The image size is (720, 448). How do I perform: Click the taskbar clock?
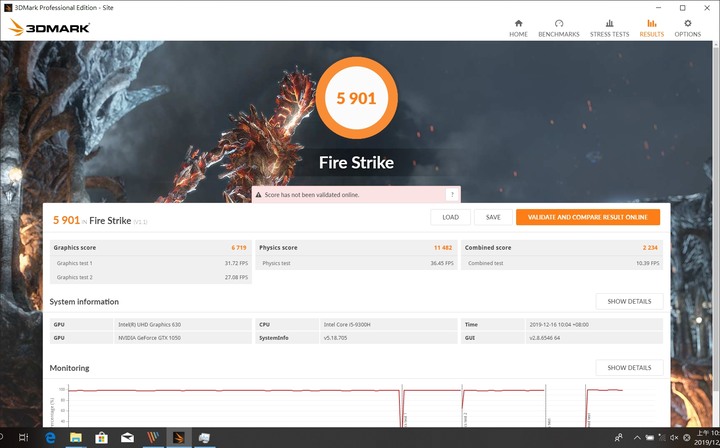click(707, 438)
